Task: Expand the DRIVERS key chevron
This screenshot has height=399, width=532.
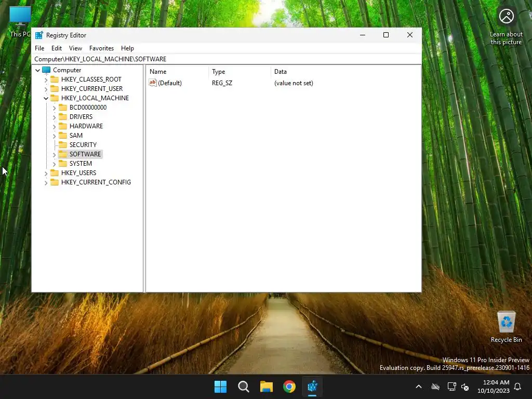Action: click(54, 117)
